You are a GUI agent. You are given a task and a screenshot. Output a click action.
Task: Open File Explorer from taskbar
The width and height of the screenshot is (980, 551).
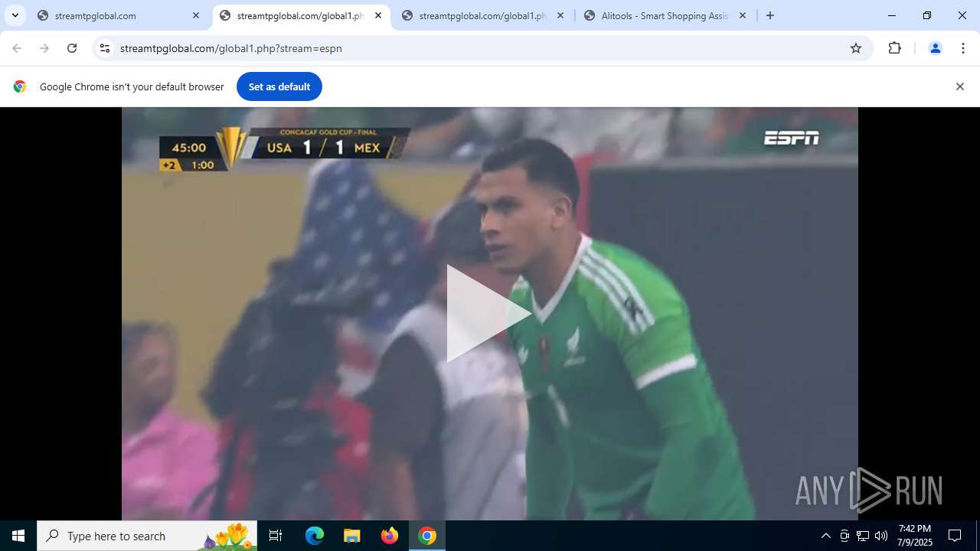351,536
